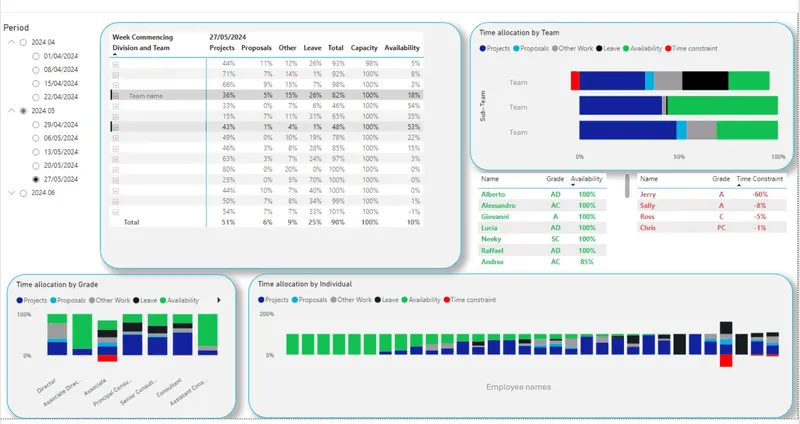Screen dimensions: 800x424
Task: Click Time constraint legend in Team chart
Action: coord(691,48)
